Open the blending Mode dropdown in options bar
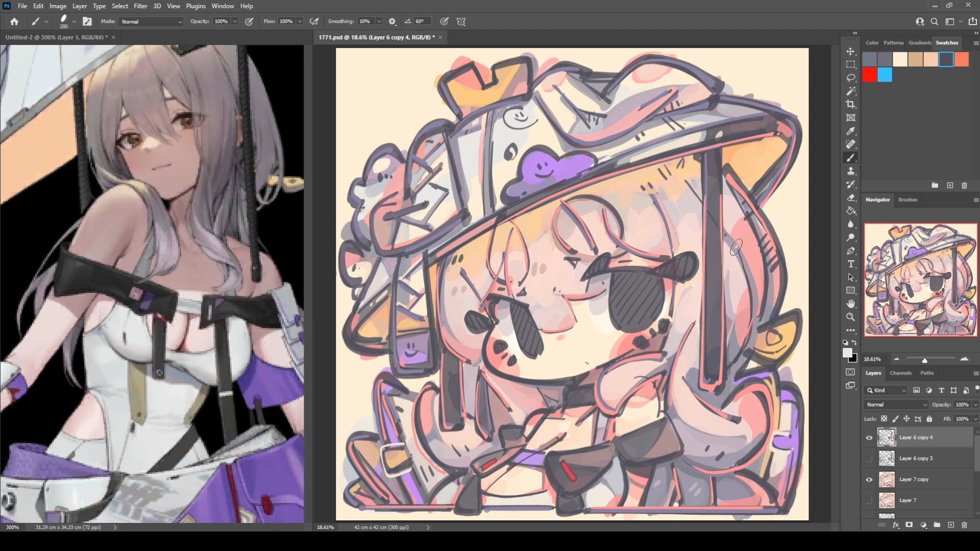 pos(151,21)
